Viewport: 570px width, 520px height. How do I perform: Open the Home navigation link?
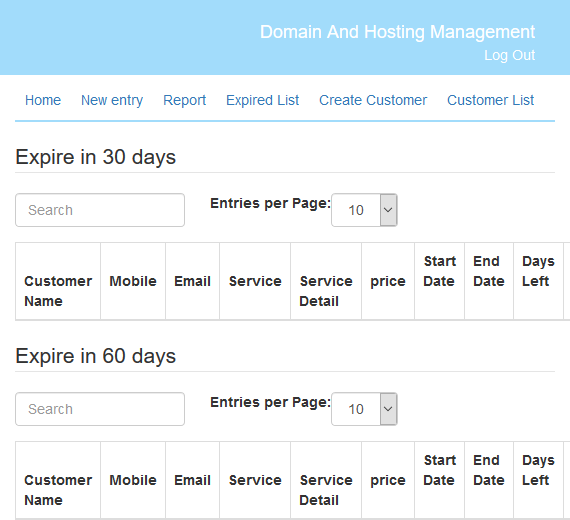tap(43, 100)
